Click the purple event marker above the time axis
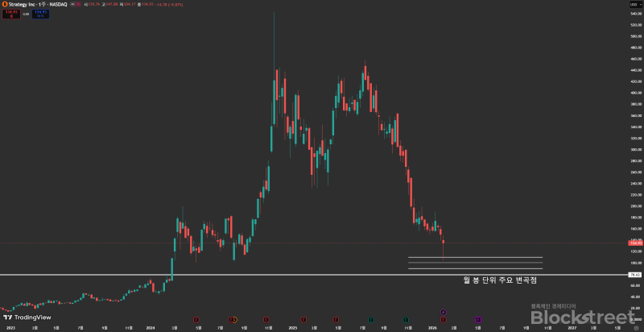 click(444, 311)
